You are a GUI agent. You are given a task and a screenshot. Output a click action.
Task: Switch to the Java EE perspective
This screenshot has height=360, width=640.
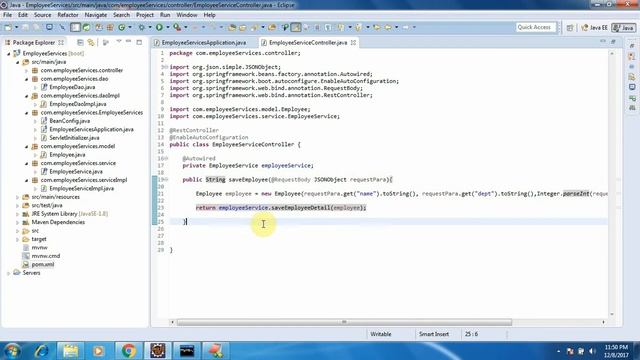594,27
